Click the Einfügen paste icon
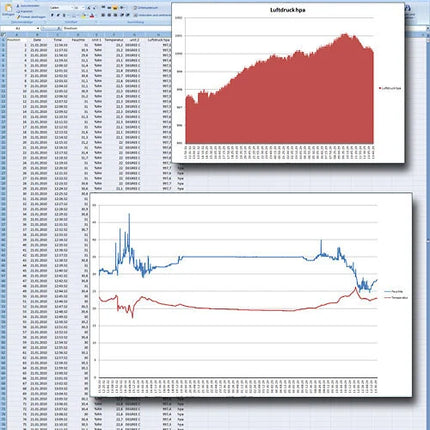The image size is (430, 430). pyautogui.click(x=8, y=8)
